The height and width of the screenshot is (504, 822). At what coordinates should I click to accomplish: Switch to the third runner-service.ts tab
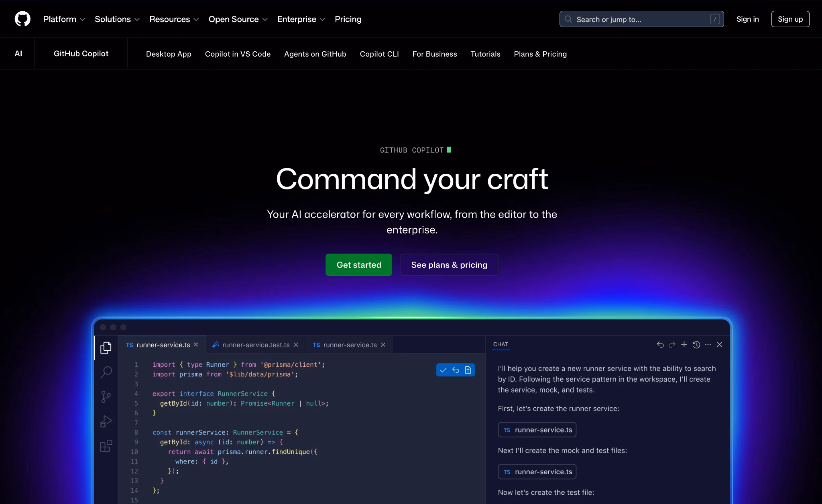click(349, 345)
